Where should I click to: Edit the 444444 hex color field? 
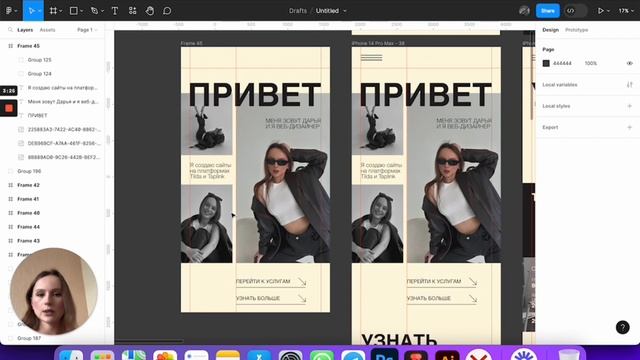click(562, 63)
